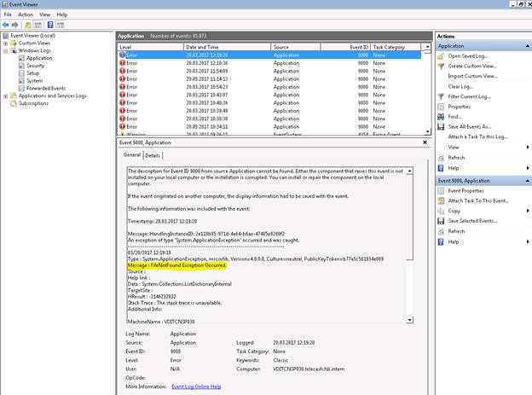Click the Forward arrow toolbar icon

(x=14, y=25)
